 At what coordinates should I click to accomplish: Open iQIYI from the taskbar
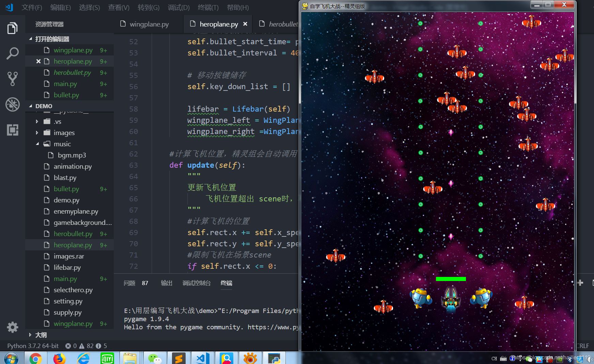(107, 358)
